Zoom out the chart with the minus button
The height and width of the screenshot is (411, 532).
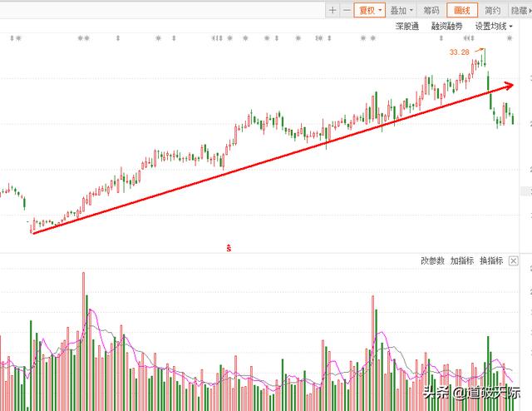pos(347,11)
